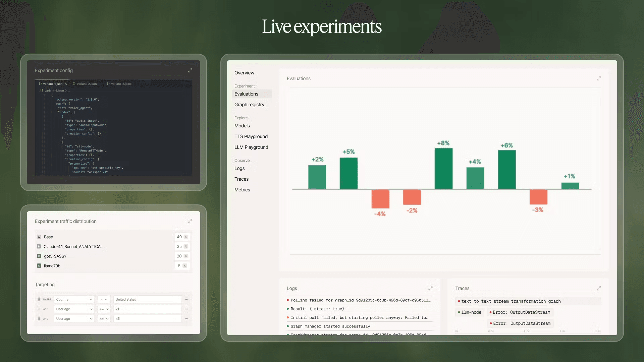Click the United states value field

[147, 299]
